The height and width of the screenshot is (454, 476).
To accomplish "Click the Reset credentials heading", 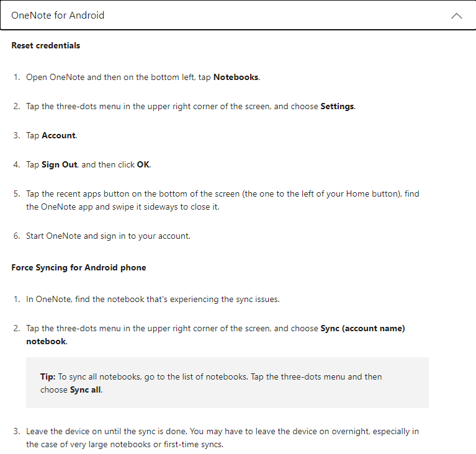I will click(x=45, y=45).
